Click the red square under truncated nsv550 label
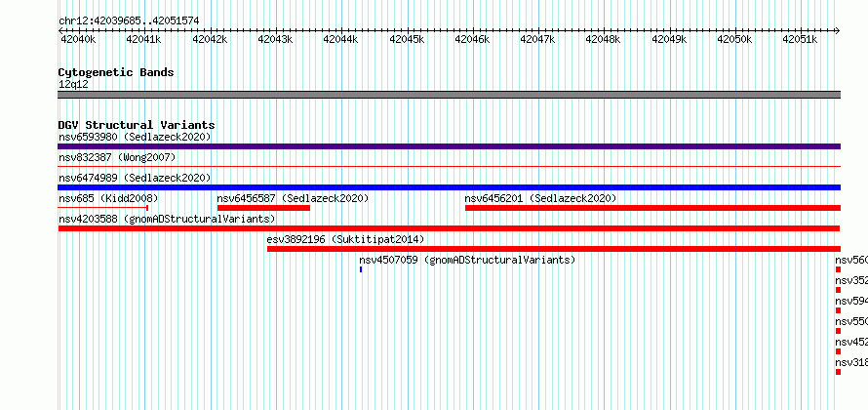 [x=838, y=331]
